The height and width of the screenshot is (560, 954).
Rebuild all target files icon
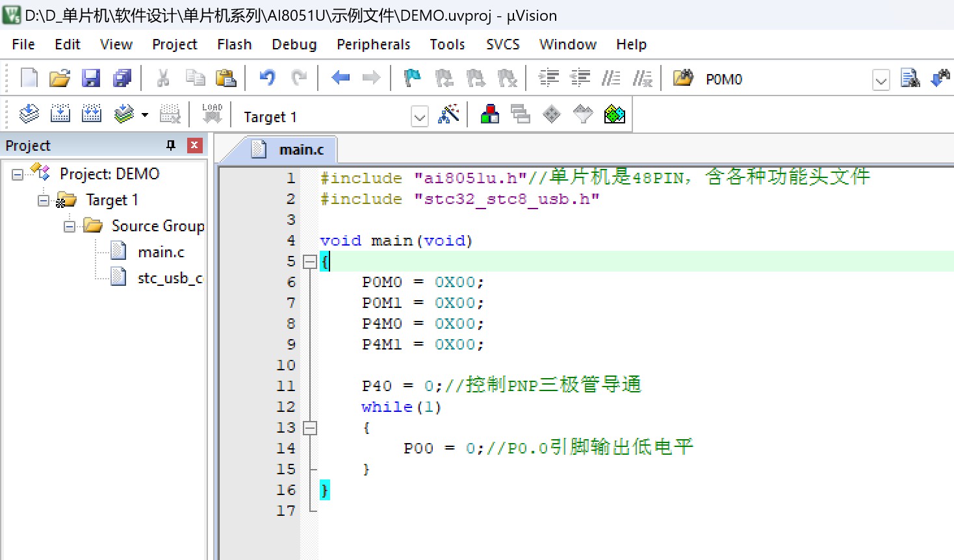(x=92, y=114)
